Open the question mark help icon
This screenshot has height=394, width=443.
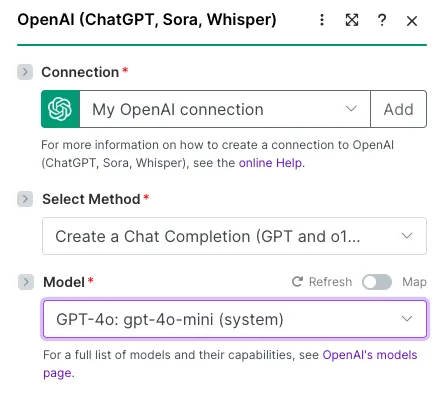[382, 20]
